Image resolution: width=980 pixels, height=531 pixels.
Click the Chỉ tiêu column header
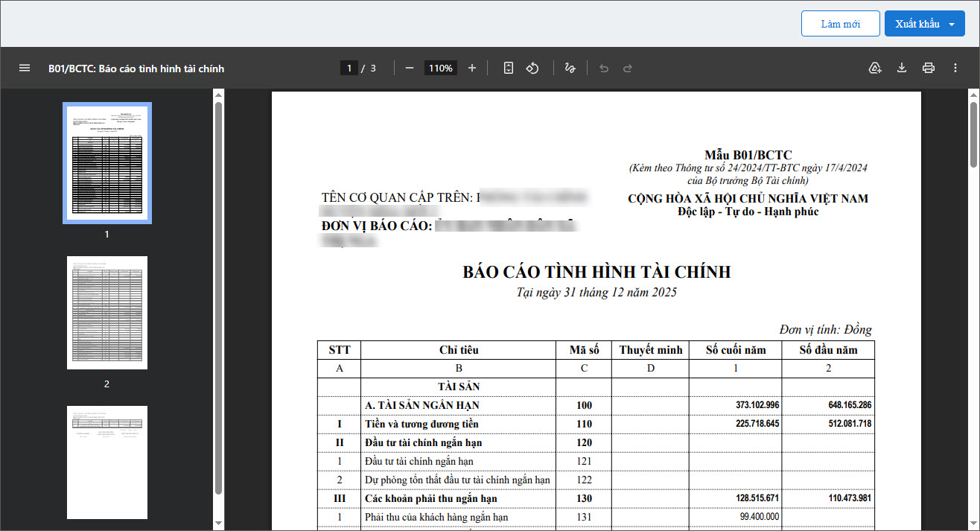(x=459, y=350)
